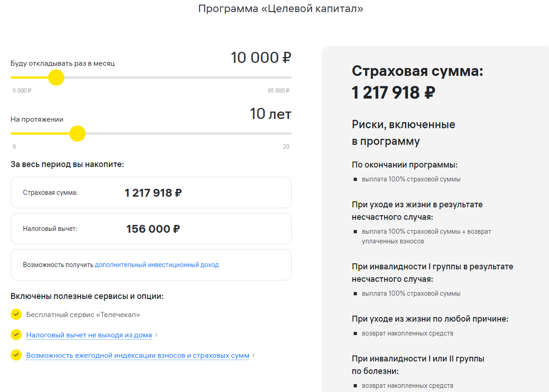Click the 5 000 ₽ minimum slider label
Screen dimensions: 549x392
[22, 91]
